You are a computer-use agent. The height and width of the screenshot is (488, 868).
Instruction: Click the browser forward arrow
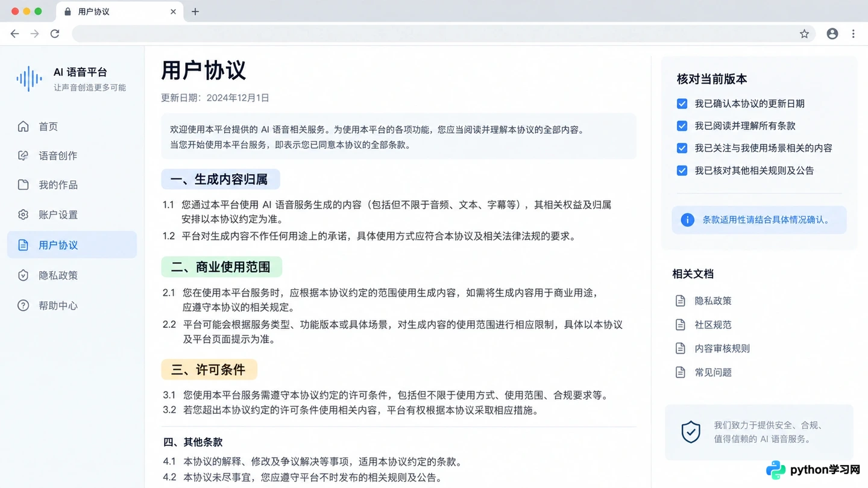34,34
